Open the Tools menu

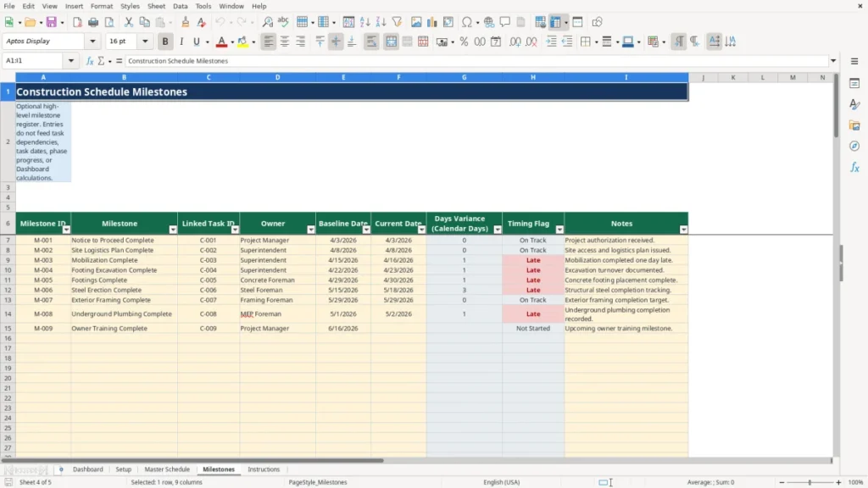coord(203,6)
